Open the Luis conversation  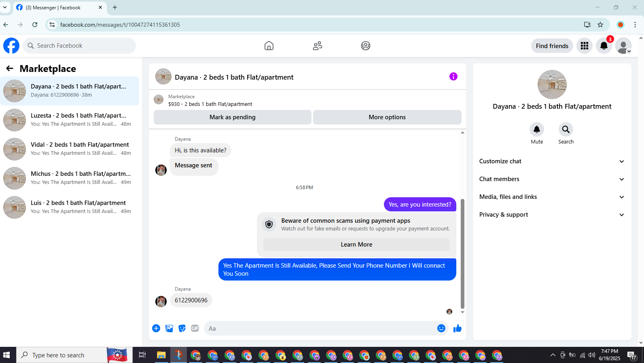pyautogui.click(x=70, y=207)
